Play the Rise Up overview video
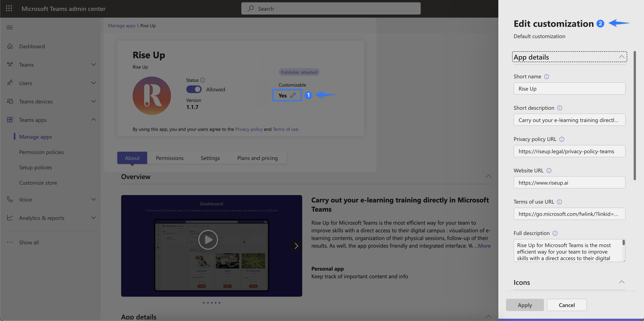 tap(208, 240)
